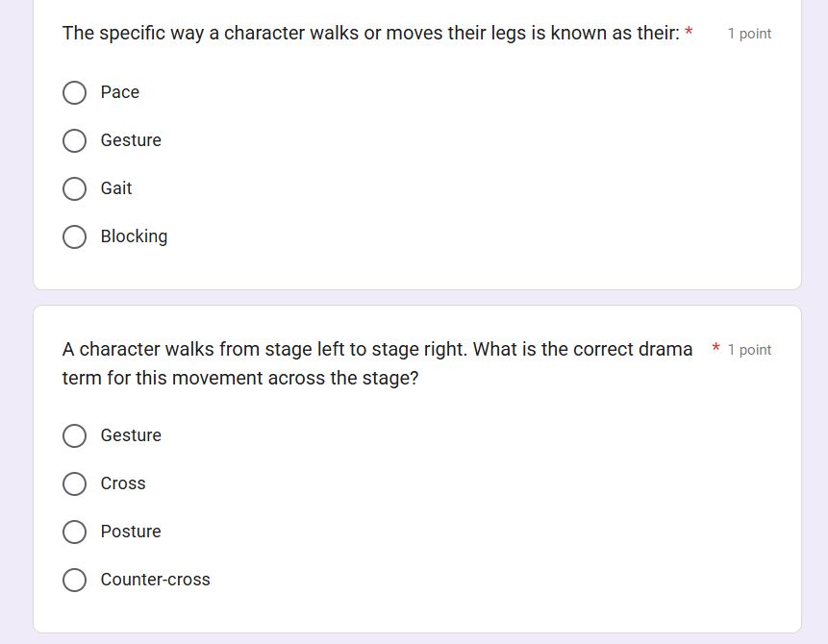This screenshot has width=828, height=644.
Task: Click the question text about character's walk
Action: click(x=370, y=34)
